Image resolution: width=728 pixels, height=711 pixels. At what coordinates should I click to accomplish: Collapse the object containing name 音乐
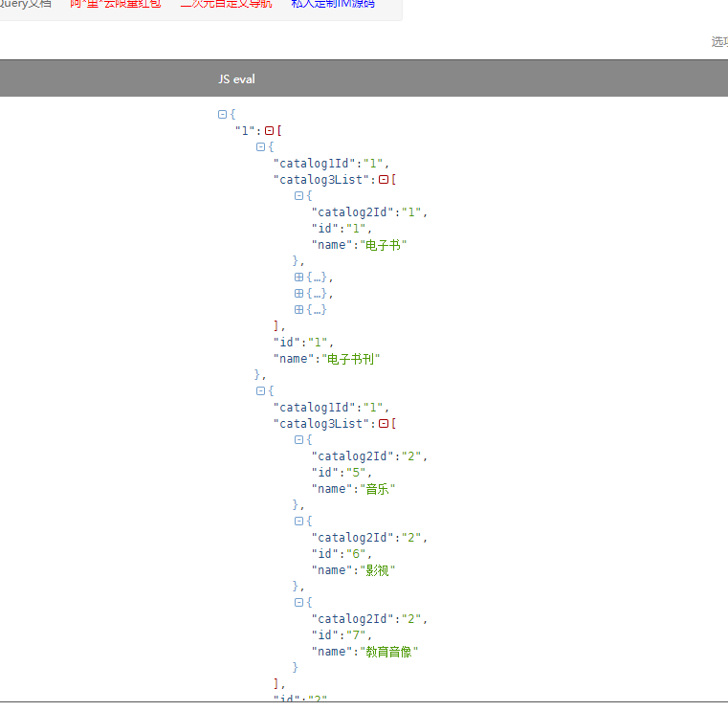pyautogui.click(x=298, y=439)
